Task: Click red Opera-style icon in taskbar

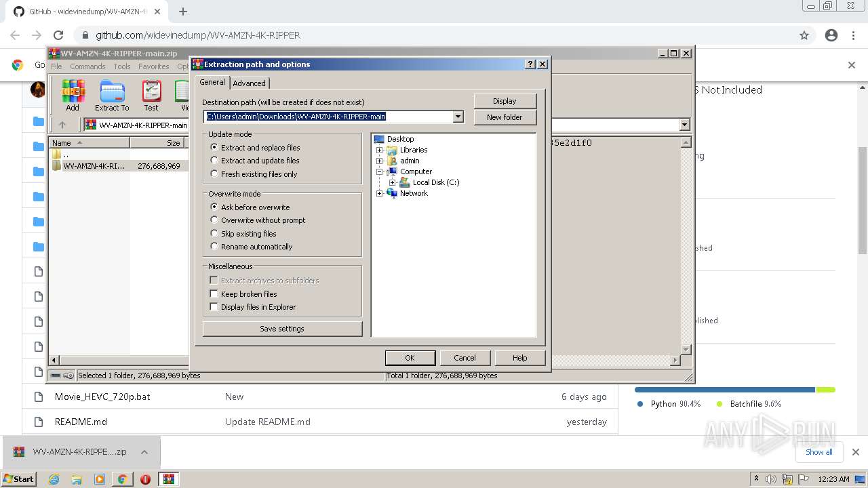Action: [145, 479]
